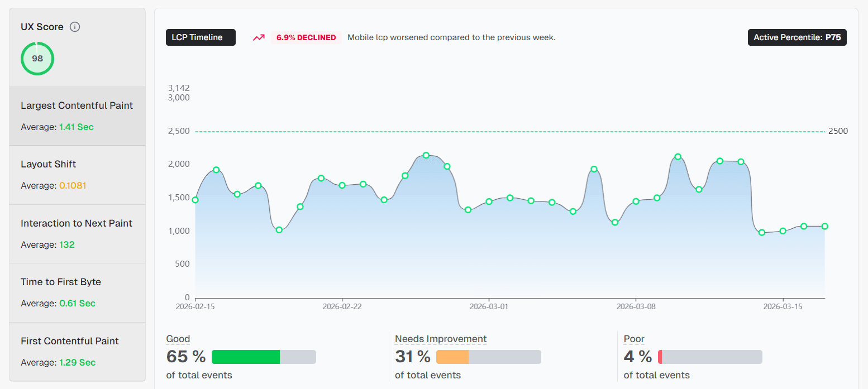Select the Largest Contentful Paint metric card
The height and width of the screenshot is (389, 868).
[77, 116]
